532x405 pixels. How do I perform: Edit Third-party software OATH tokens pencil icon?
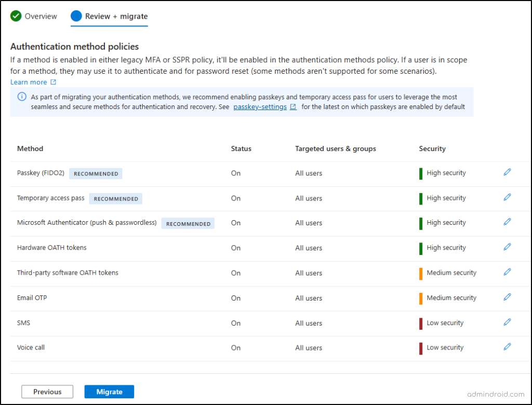507,272
